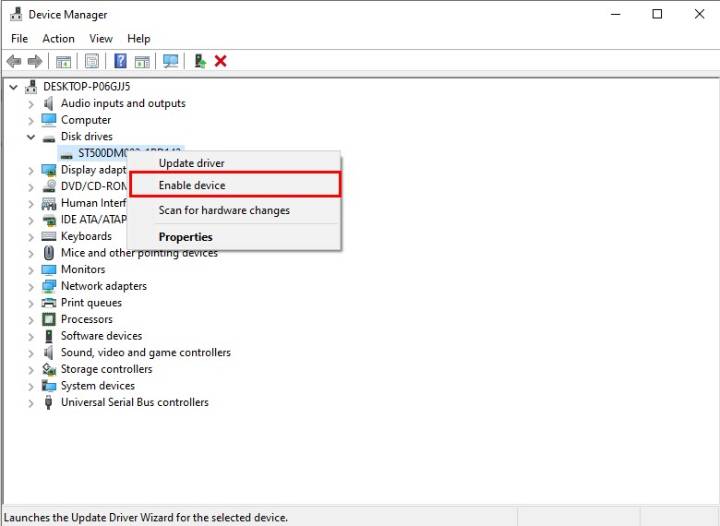
Task: Click Show/Hide Console Tree toolbar icon
Action: click(x=63, y=61)
